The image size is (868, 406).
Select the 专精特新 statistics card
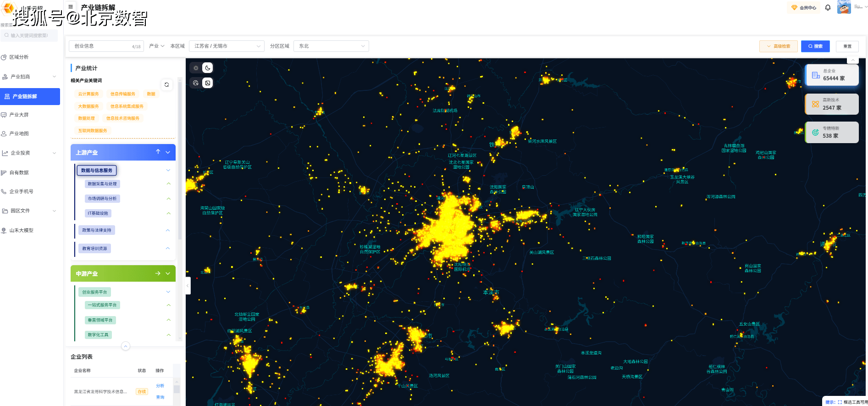[832, 133]
